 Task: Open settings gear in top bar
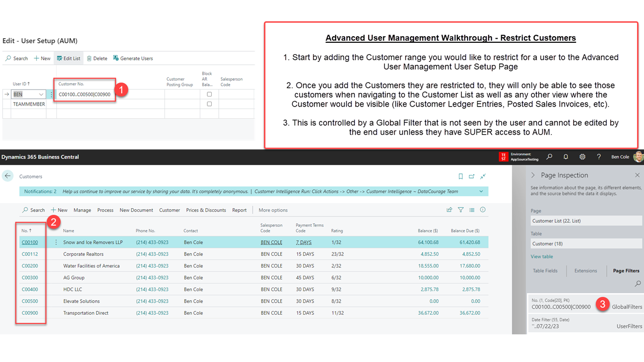pos(582,157)
